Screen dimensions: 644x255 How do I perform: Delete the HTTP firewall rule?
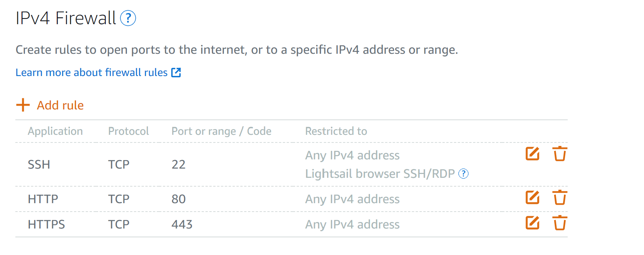click(559, 198)
